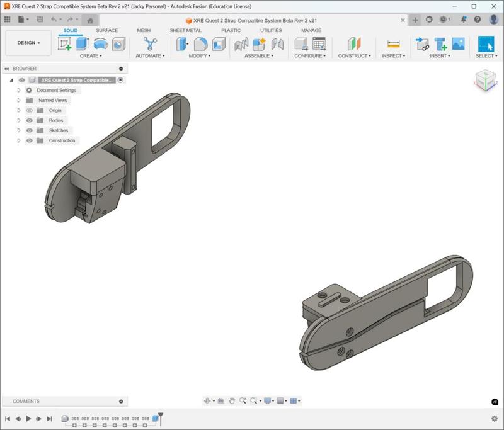Open the SHEET METAL tab
Screen dimensions: 504x430
coord(185,30)
